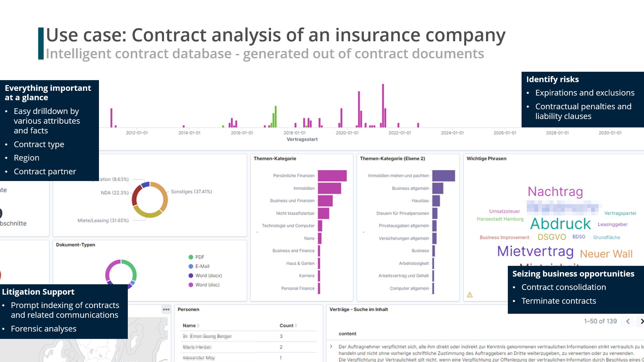The image size is (644, 362).
Task: Click the warning triangle in Wichtige Phrasen
Action: 470,295
